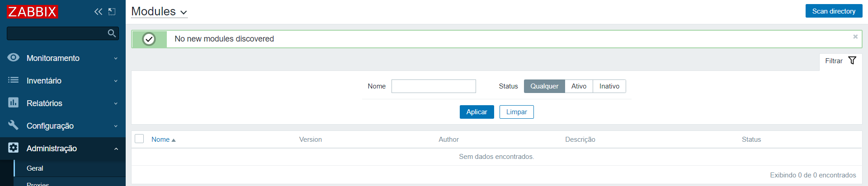
Task: Toggle the filter funnel icon
Action: (852, 60)
